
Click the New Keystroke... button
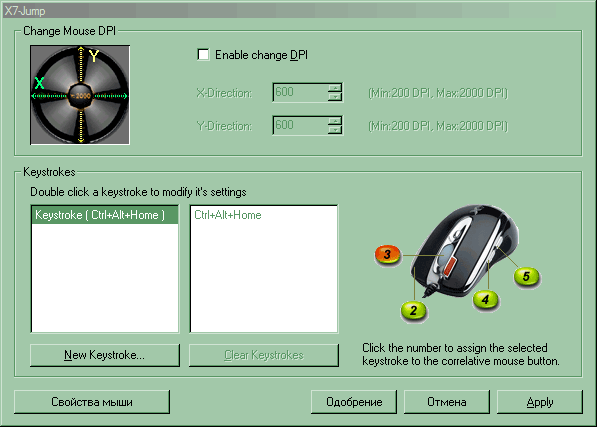coord(105,355)
